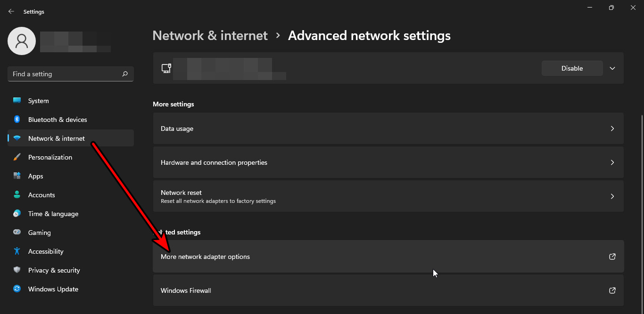Select Time & language in sidebar
644x314 pixels.
tap(53, 213)
